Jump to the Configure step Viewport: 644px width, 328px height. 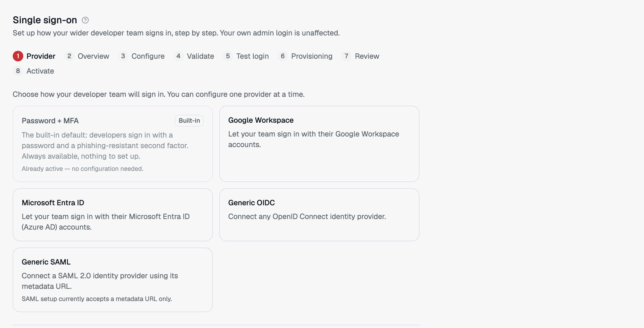[x=141, y=56]
